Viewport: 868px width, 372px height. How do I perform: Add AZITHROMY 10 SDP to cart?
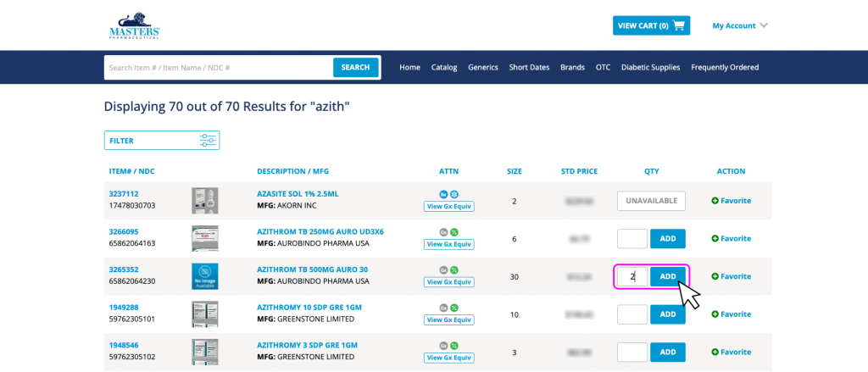[668, 314]
